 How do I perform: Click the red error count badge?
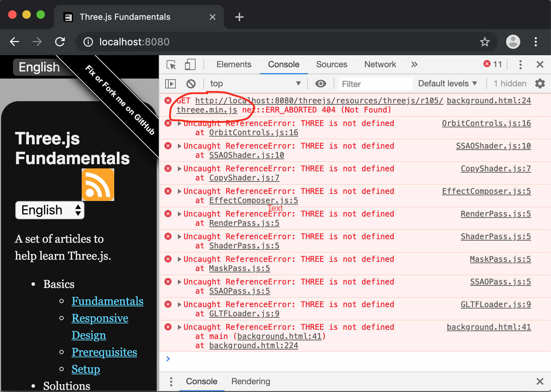pos(493,64)
